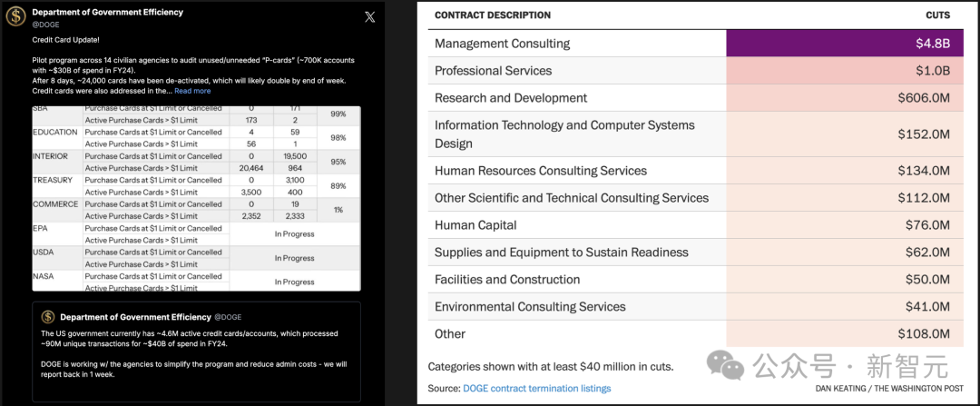This screenshot has height=406, width=980.
Task: Click the In Progress status for EPA
Action: 294,234
